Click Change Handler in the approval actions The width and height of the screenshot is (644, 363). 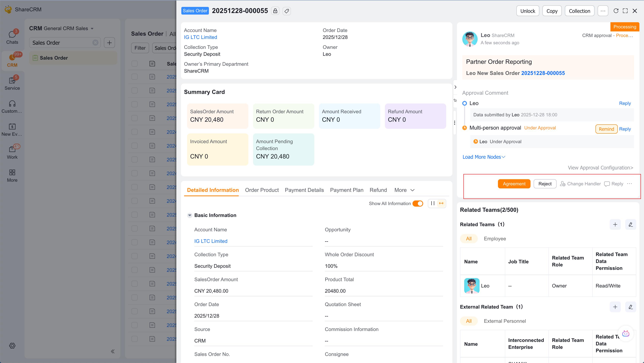(580, 184)
